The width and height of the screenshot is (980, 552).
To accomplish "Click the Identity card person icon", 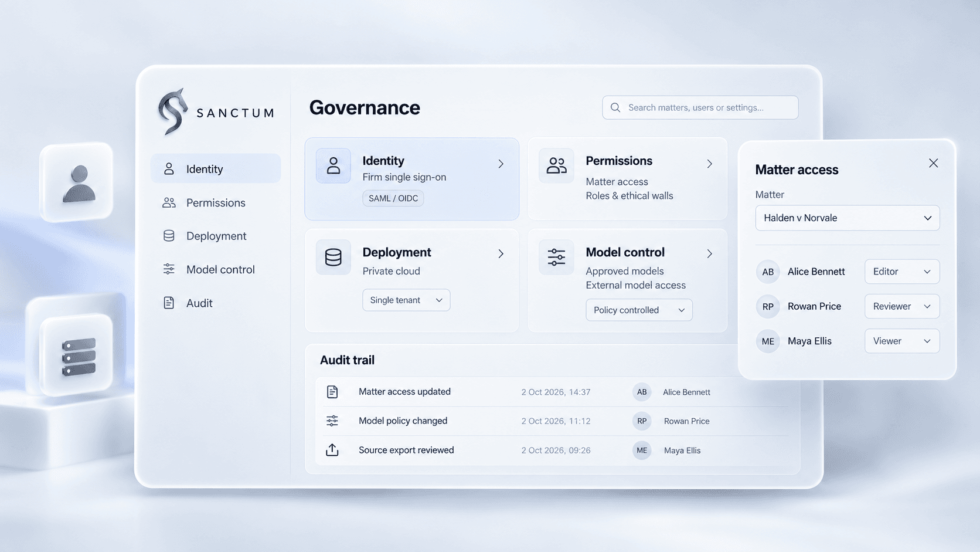I will (x=333, y=165).
